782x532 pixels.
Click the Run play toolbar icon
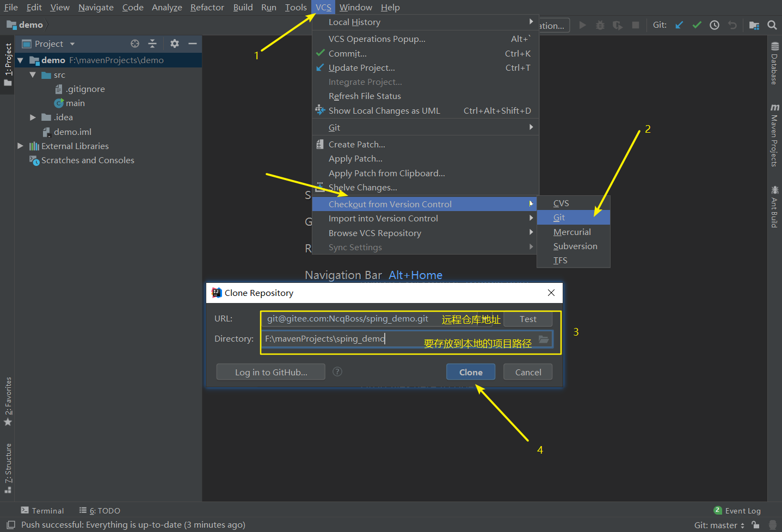click(x=583, y=25)
